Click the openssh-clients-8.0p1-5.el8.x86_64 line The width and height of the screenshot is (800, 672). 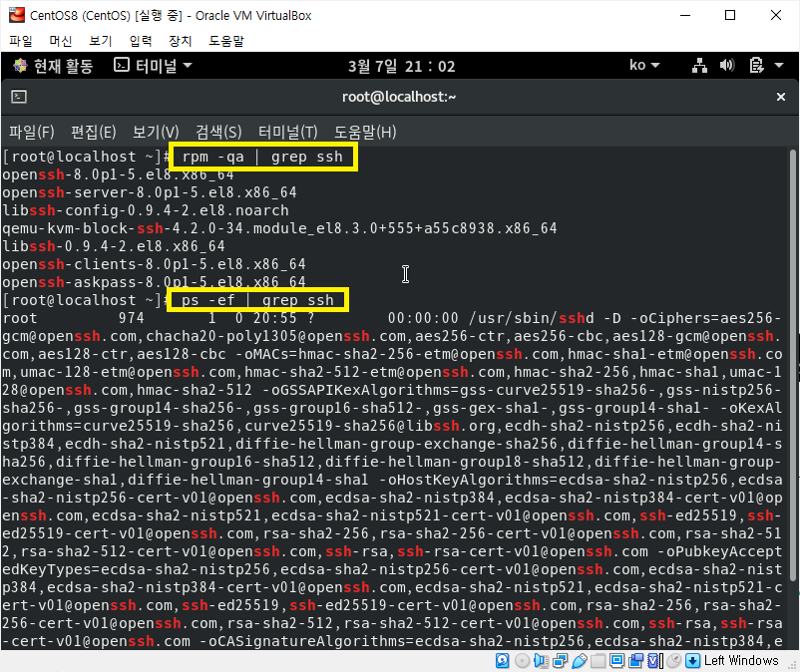(154, 264)
